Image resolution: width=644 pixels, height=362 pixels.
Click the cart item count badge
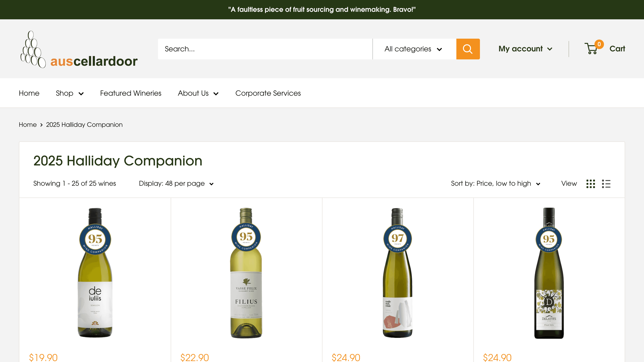599,44
